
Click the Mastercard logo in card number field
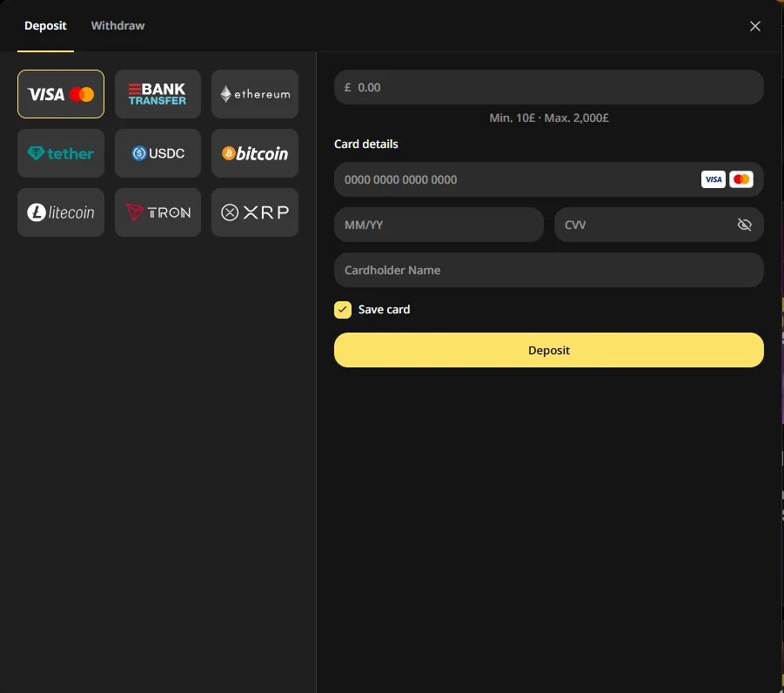[x=741, y=179]
